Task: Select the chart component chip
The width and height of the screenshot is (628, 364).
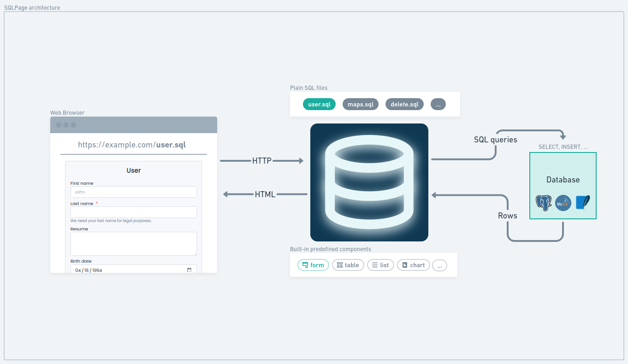Action: click(x=414, y=265)
